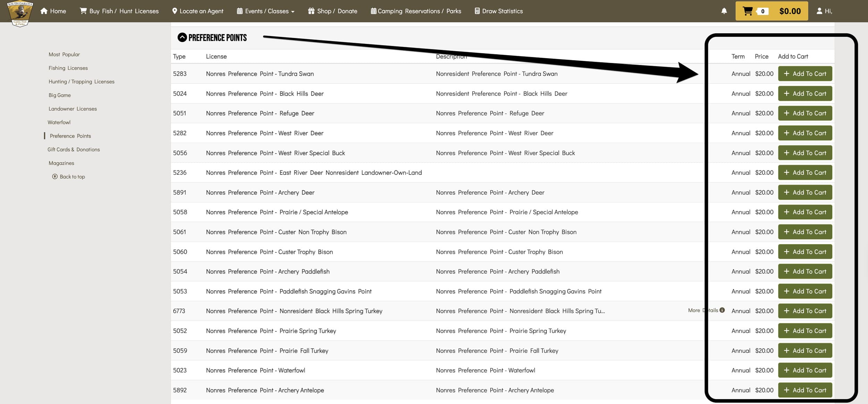The width and height of the screenshot is (868, 404).
Task: Open Locate an Agent page
Action: click(198, 11)
